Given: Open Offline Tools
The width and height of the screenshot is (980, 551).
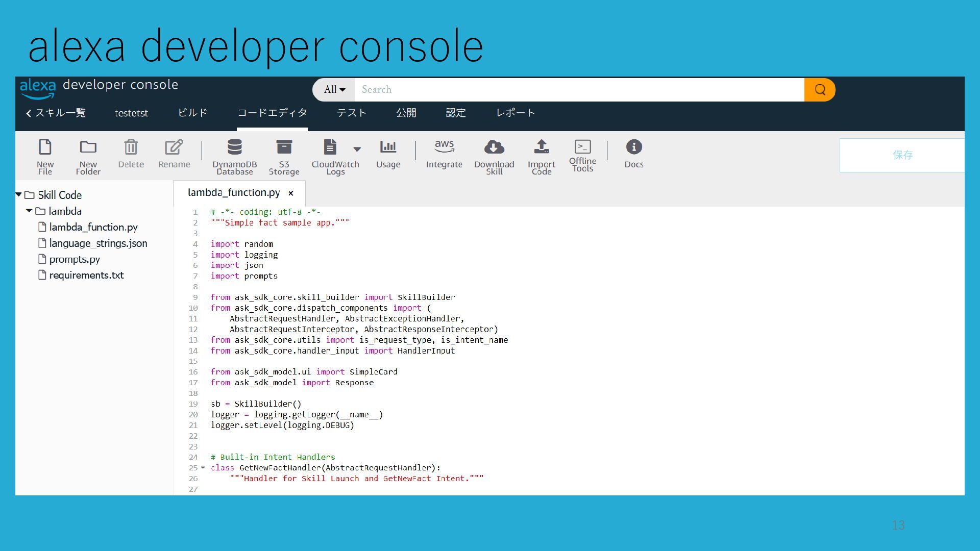Looking at the screenshot, I should tap(582, 147).
